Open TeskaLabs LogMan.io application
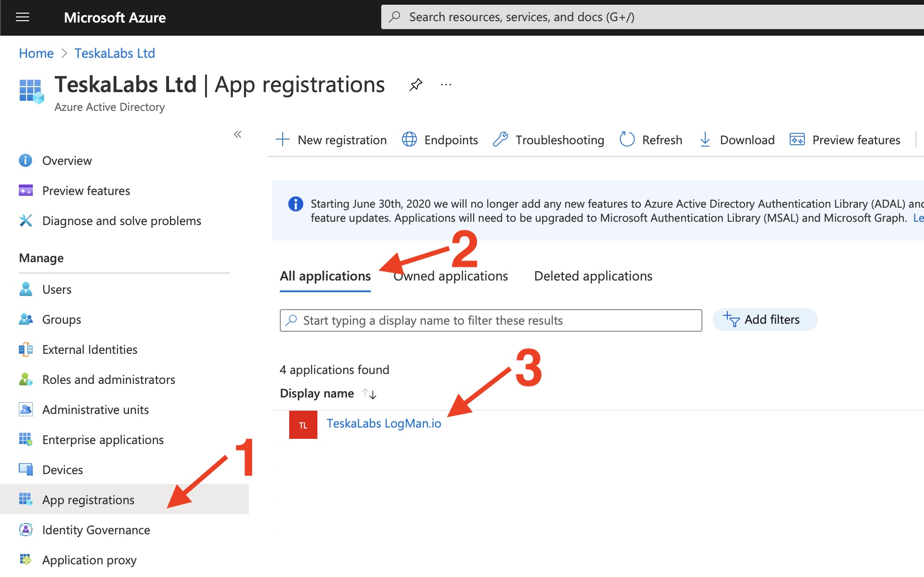This screenshot has height=577, width=924. (x=384, y=423)
